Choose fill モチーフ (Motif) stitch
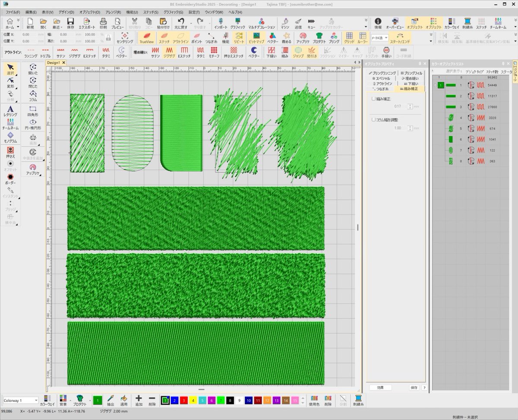The image size is (518, 420). coord(214,53)
